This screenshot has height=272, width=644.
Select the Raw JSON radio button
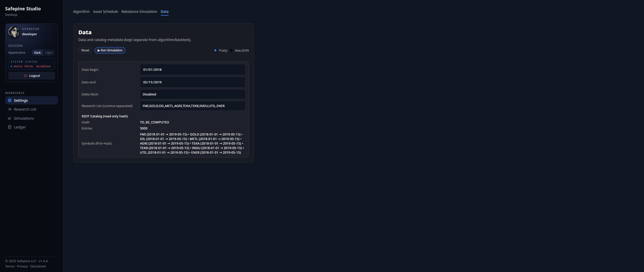coord(231,50)
